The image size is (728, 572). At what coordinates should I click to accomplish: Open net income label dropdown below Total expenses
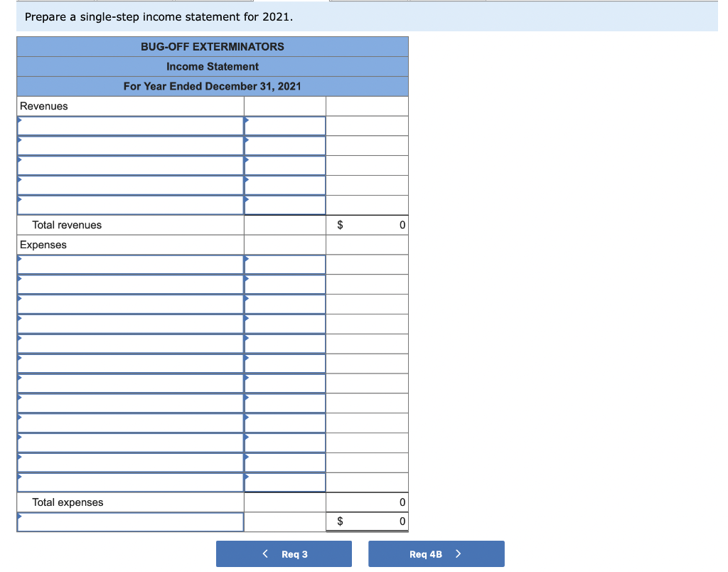click(131, 521)
